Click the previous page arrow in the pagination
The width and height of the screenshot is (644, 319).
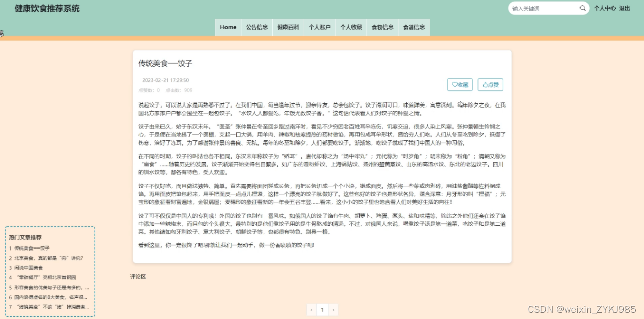312,310
